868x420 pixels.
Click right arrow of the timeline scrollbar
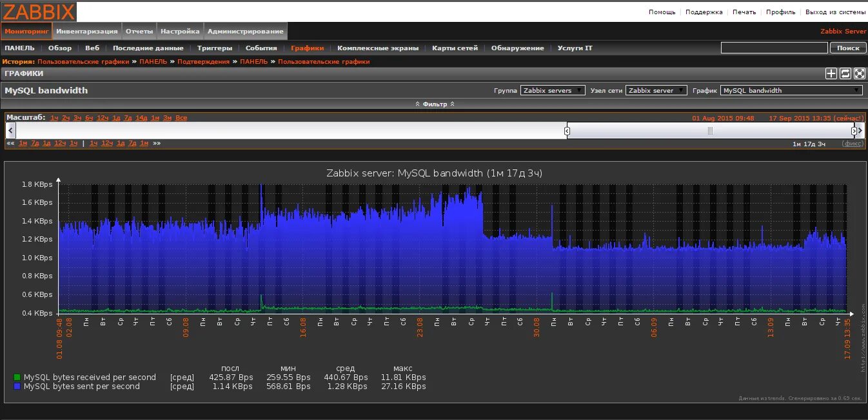point(860,131)
